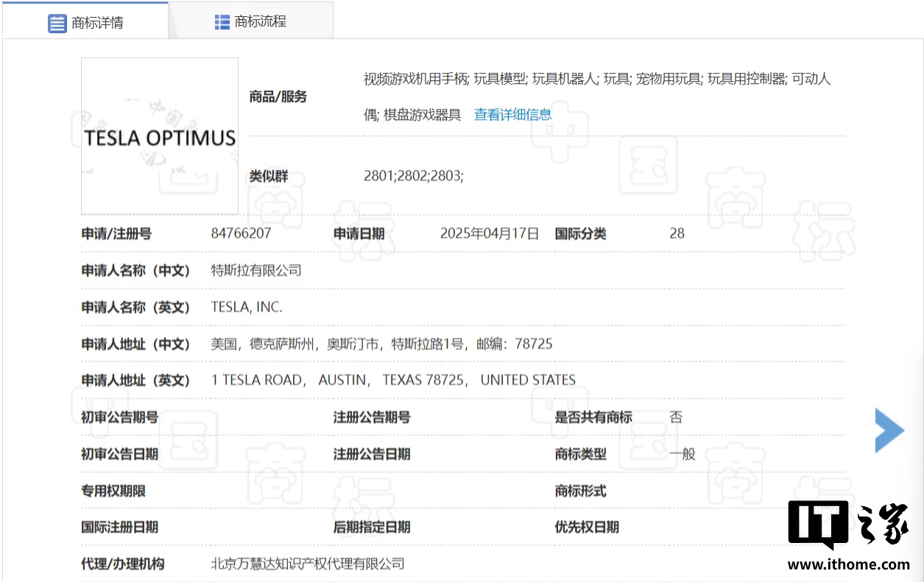Image resolution: width=924 pixels, height=582 pixels.
Task: Click the 申请/注册号 label
Action: [x=116, y=234]
